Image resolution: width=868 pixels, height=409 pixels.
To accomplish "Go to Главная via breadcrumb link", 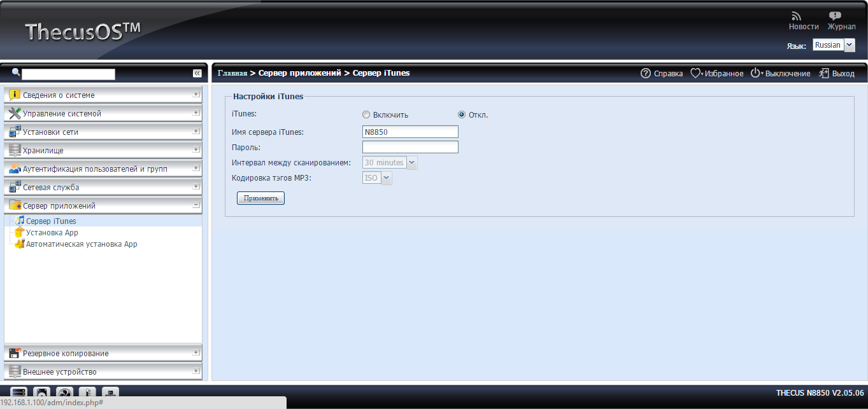I will (232, 73).
